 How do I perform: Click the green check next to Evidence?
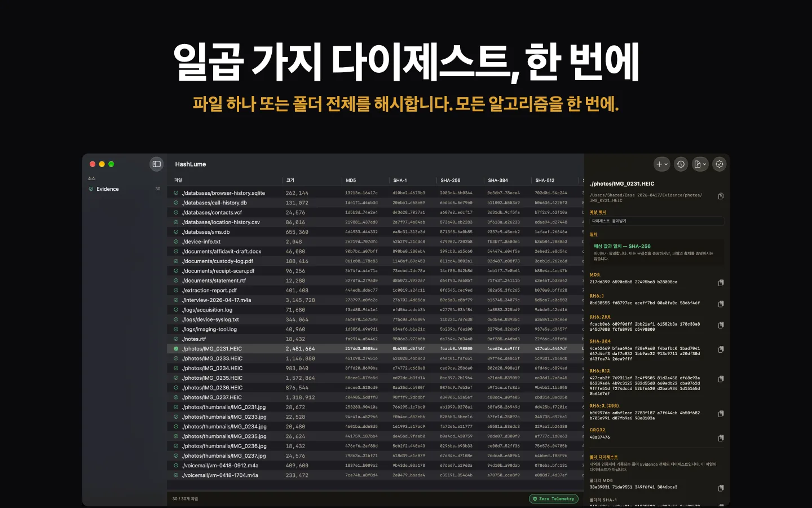(91, 189)
